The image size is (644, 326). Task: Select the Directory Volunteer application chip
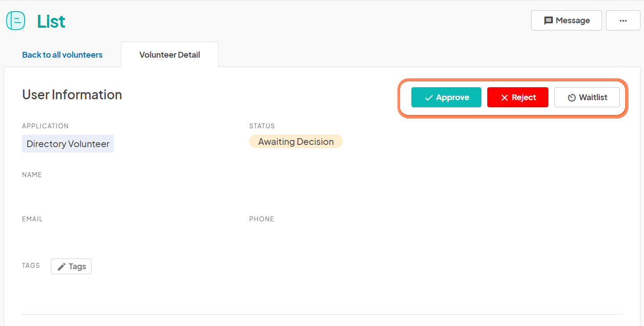point(67,144)
